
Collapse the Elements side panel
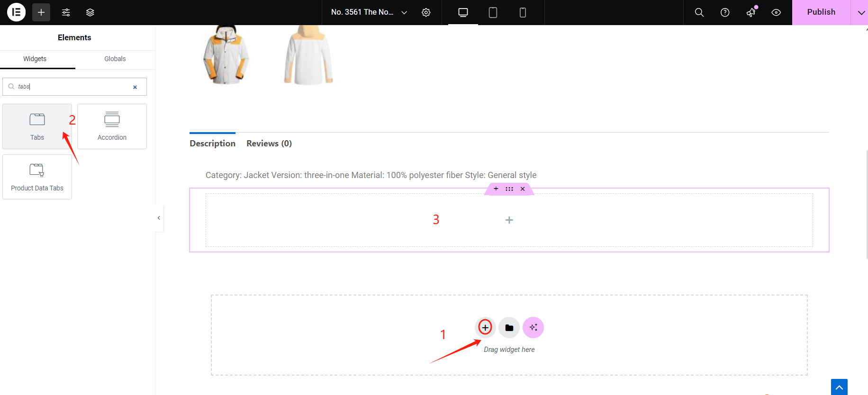159,218
